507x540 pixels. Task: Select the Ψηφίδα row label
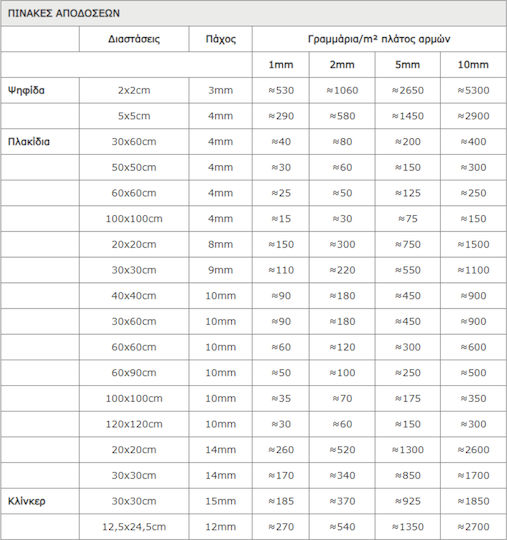[26, 91]
